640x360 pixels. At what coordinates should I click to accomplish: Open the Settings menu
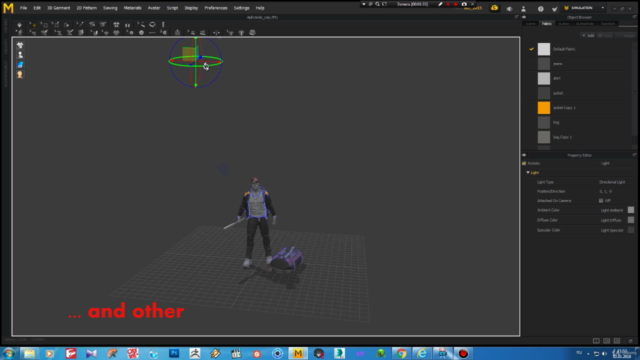tap(241, 8)
